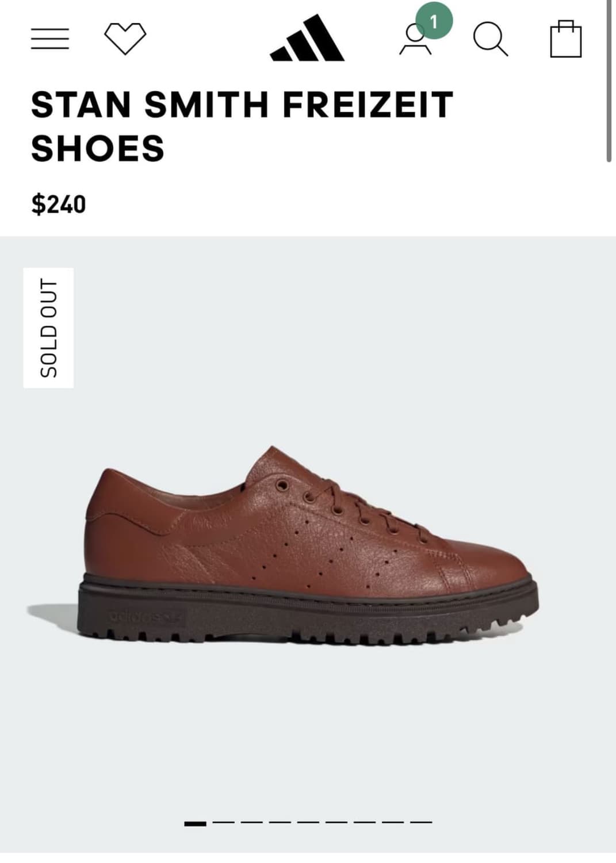Go to the adidas logo homepage

click(307, 38)
